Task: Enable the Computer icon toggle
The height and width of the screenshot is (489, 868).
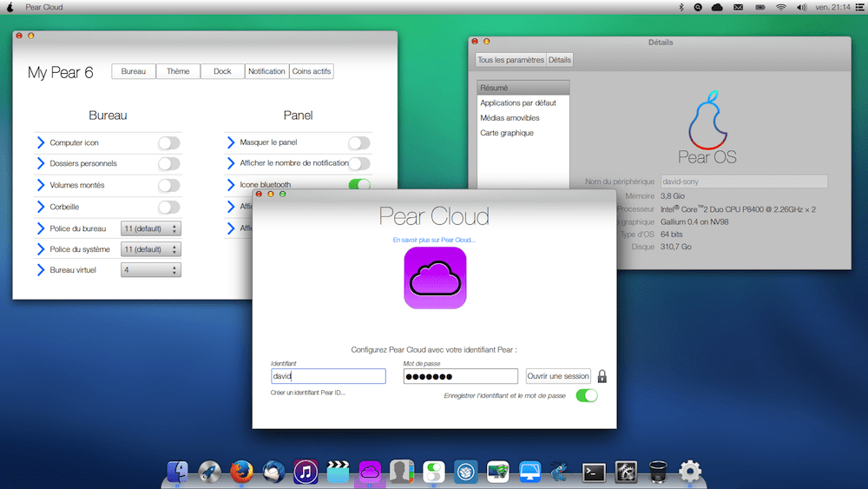Action: tap(169, 143)
